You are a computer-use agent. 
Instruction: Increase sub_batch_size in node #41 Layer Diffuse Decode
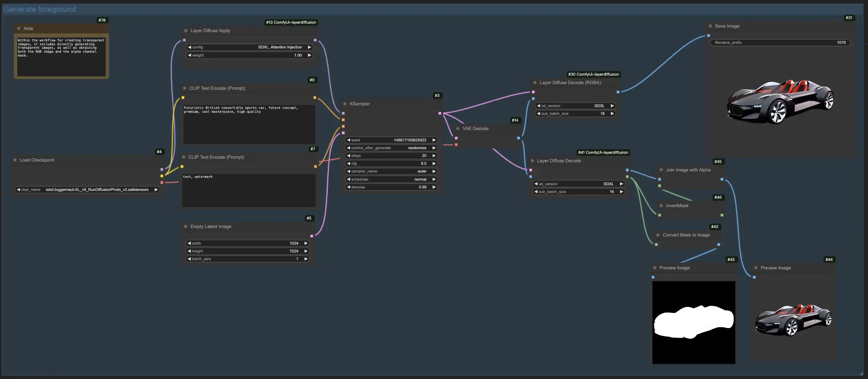point(621,192)
